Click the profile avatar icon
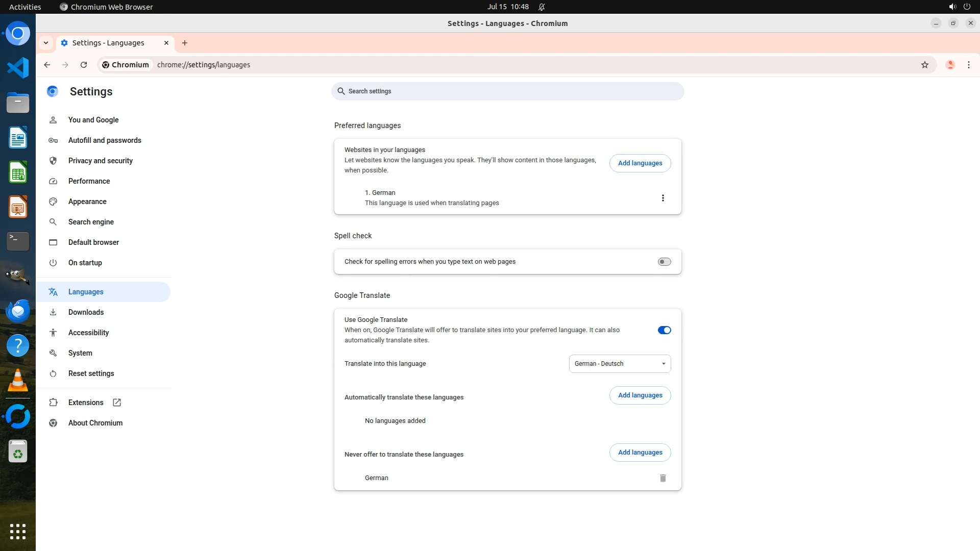 pos(950,65)
